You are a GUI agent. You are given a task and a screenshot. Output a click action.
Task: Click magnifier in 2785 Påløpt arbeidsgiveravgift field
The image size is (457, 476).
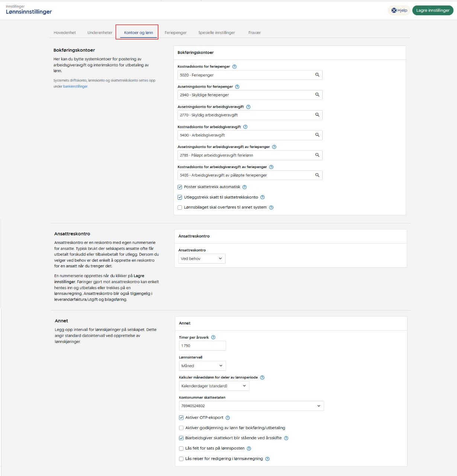(x=317, y=155)
